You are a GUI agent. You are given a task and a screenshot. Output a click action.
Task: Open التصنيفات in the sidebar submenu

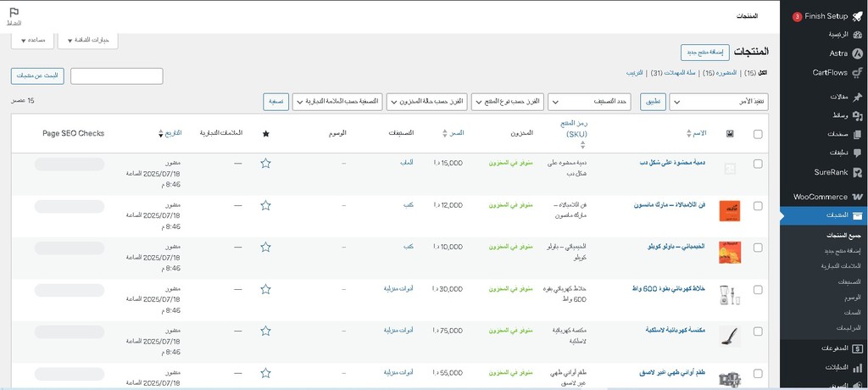click(x=849, y=282)
